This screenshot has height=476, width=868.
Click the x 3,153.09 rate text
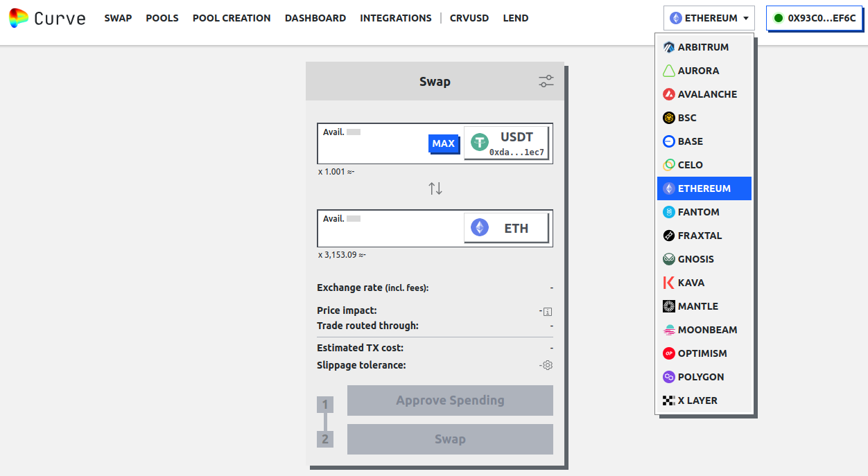click(342, 254)
